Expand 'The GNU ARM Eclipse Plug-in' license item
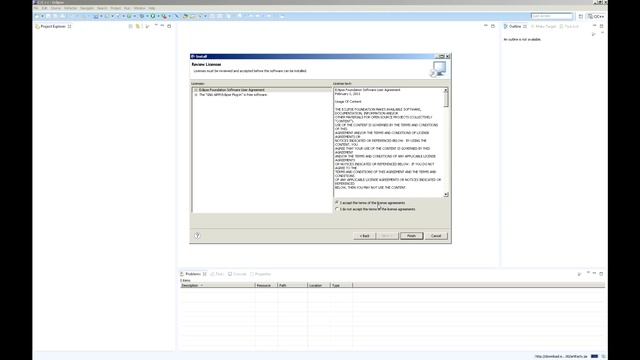The image size is (640, 360). coord(196,95)
